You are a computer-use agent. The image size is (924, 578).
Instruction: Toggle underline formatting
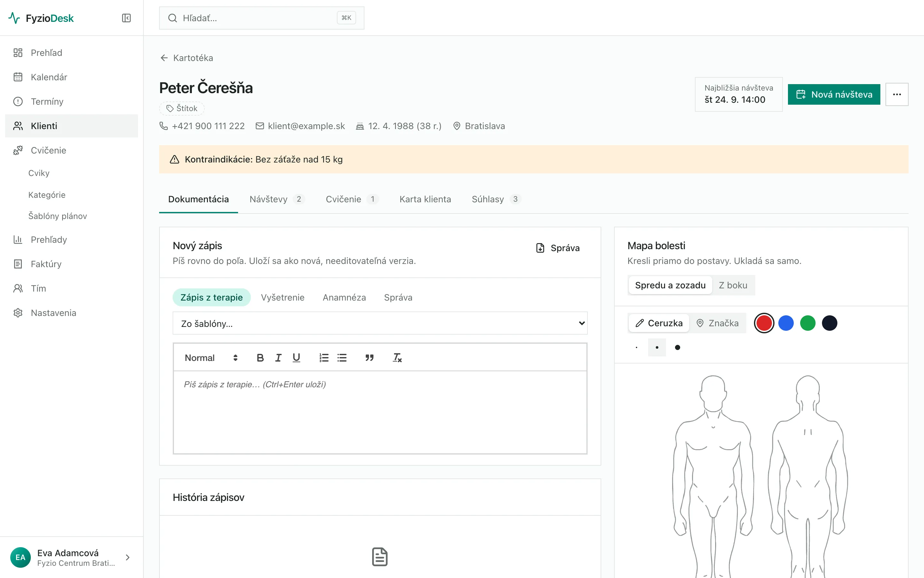tap(296, 358)
